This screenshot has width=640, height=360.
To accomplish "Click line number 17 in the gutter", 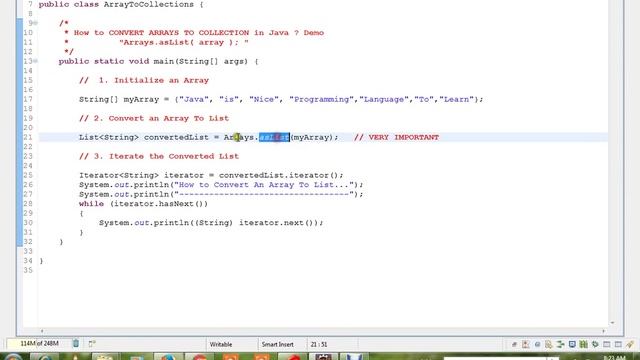I will [28, 99].
